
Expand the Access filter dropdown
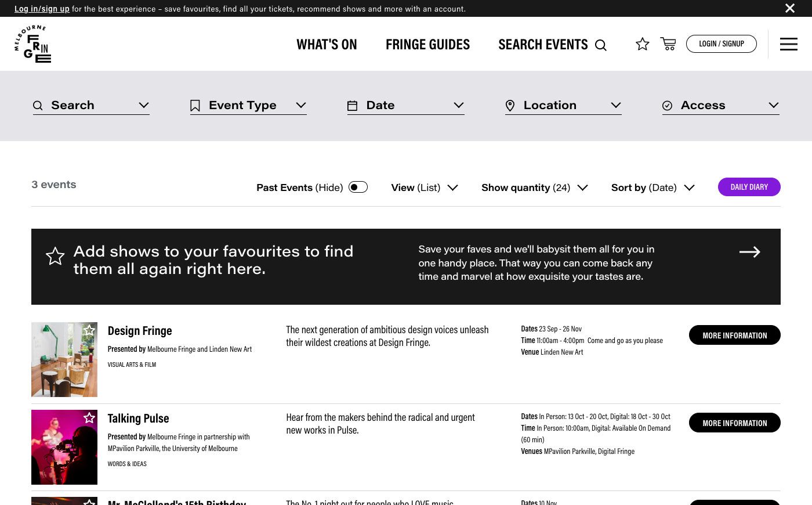coord(774,105)
